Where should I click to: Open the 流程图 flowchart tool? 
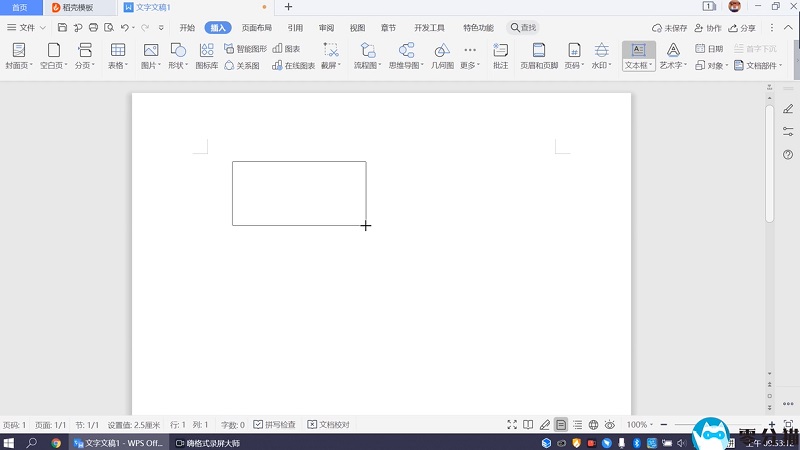[368, 50]
